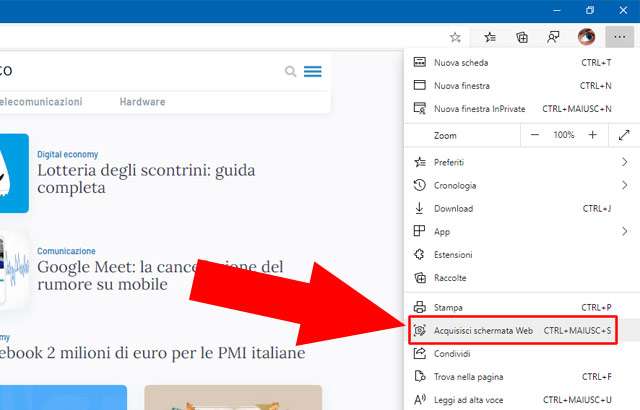Click the beige card thumbnail at the bottom of the page

(233, 397)
